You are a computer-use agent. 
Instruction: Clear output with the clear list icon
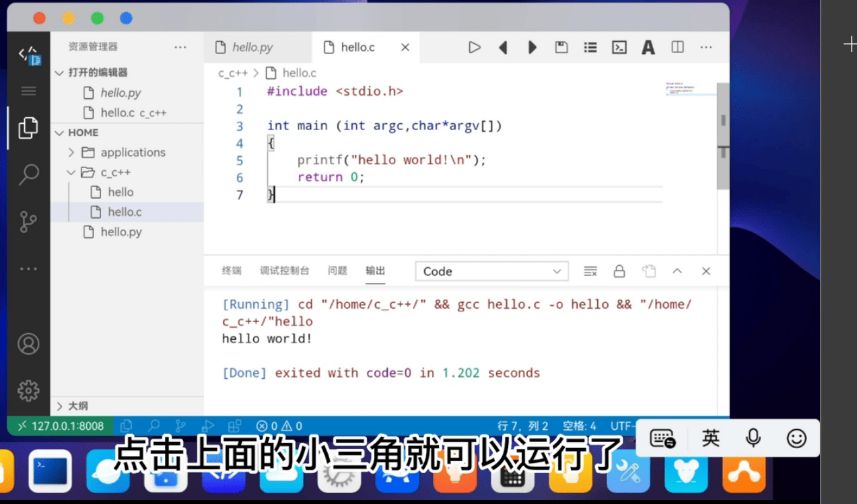point(590,271)
